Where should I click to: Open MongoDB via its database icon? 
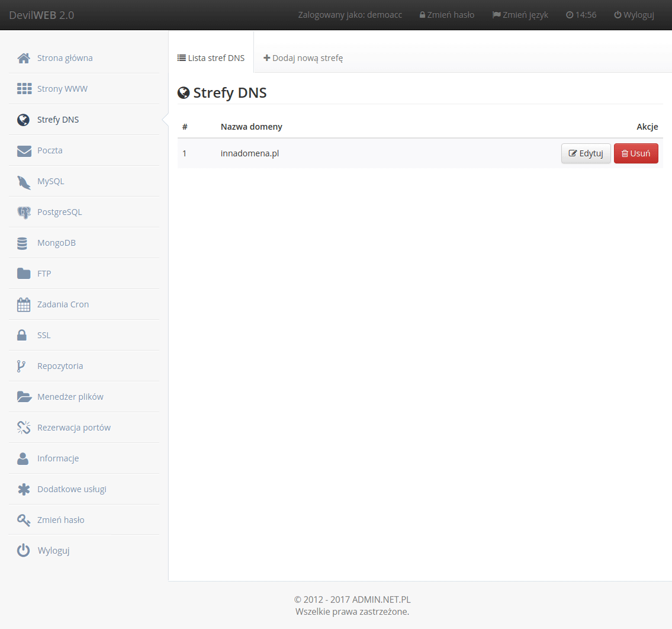[x=22, y=243]
